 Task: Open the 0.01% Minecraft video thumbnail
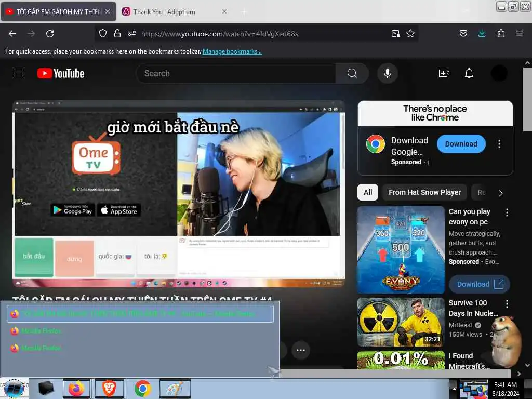click(x=401, y=360)
